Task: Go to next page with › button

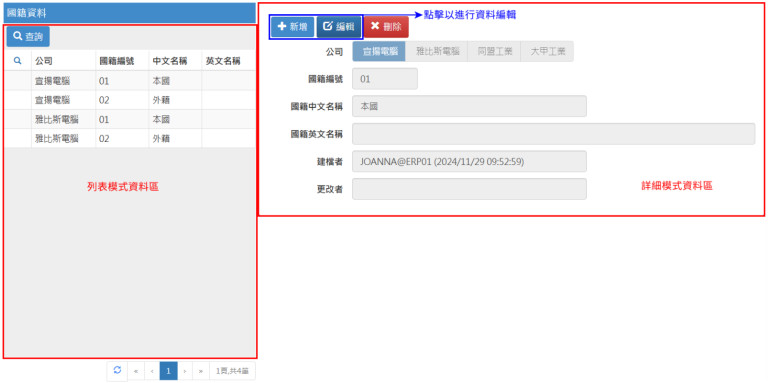Action: [185, 371]
